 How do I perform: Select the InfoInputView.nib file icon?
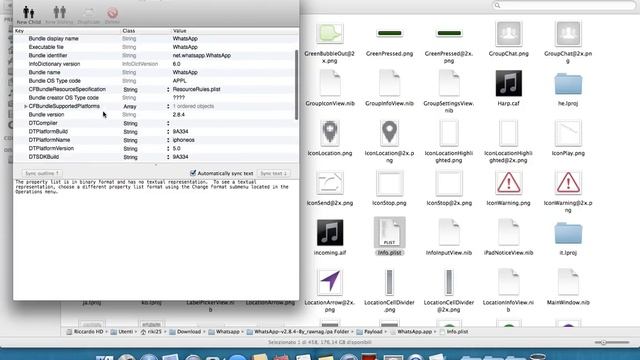449,232
